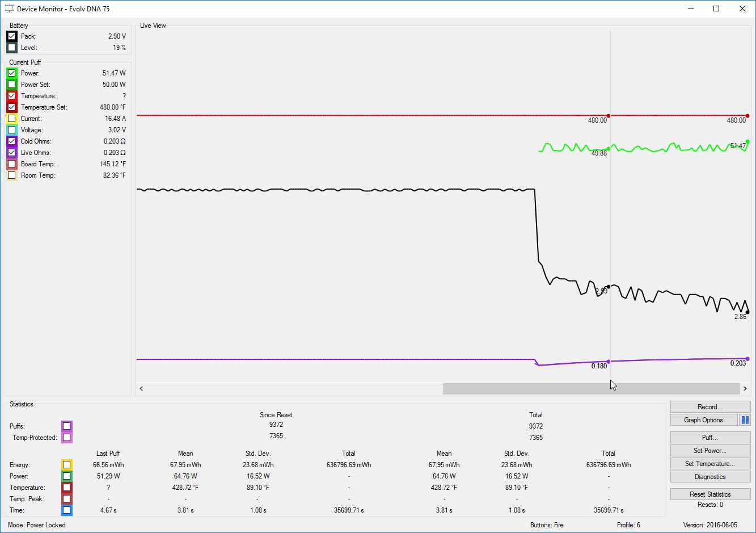The height and width of the screenshot is (533, 756).
Task: Check the Energy statistics checkbox
Action: coord(67,465)
